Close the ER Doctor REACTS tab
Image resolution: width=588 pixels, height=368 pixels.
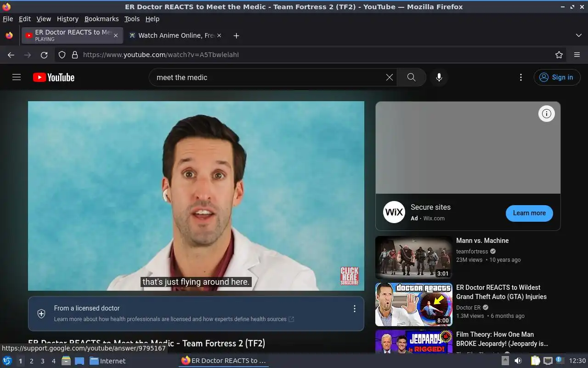(x=116, y=35)
